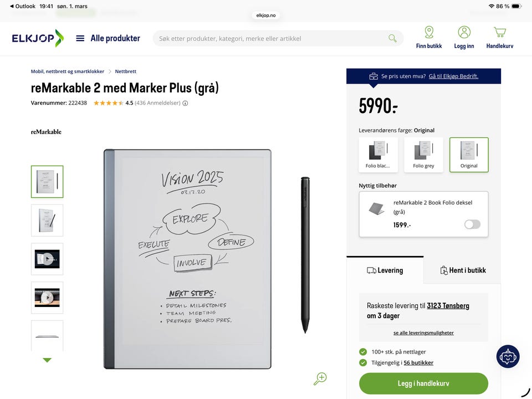Click the Logg inn user icon

point(464,33)
